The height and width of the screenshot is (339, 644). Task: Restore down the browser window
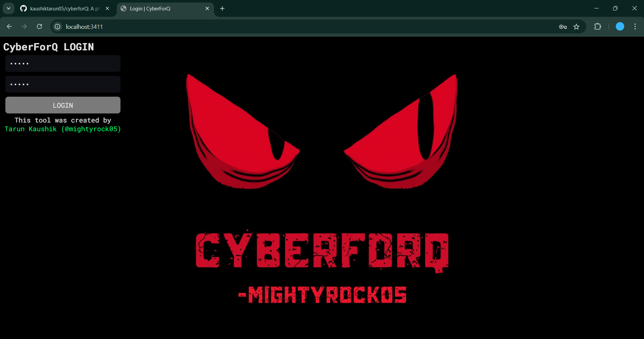615,8
